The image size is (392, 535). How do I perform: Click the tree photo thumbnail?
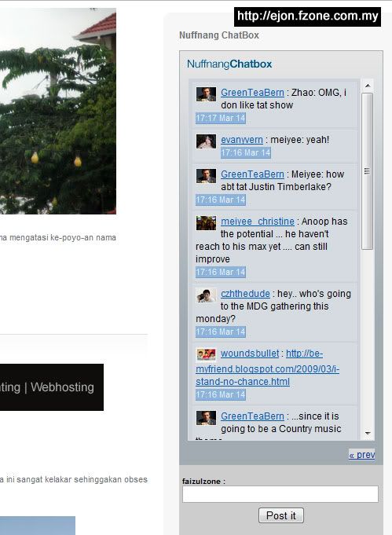coord(58,112)
